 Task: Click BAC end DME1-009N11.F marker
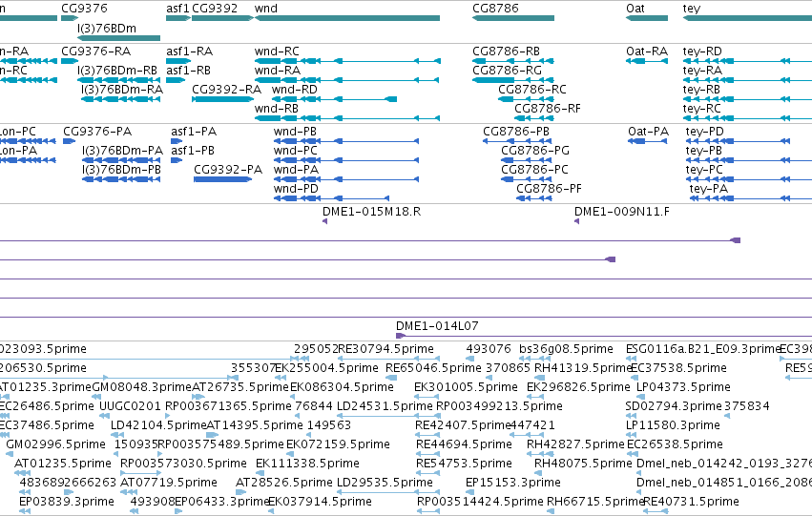pos(576,221)
